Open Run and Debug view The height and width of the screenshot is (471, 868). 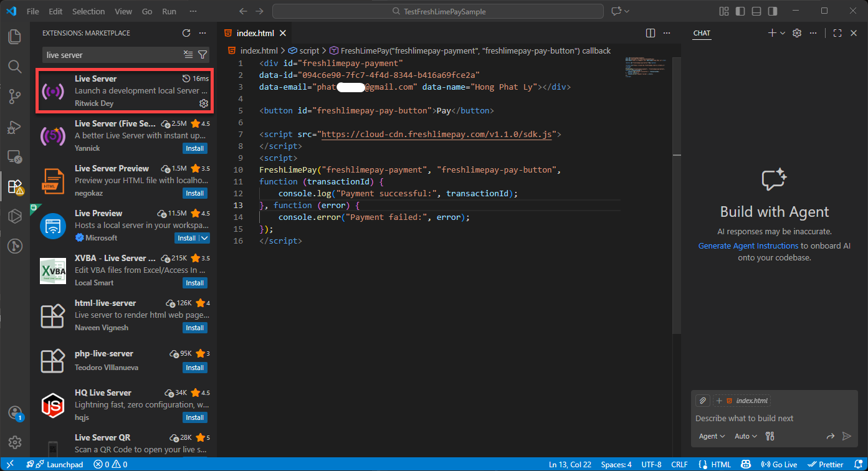[15, 126]
